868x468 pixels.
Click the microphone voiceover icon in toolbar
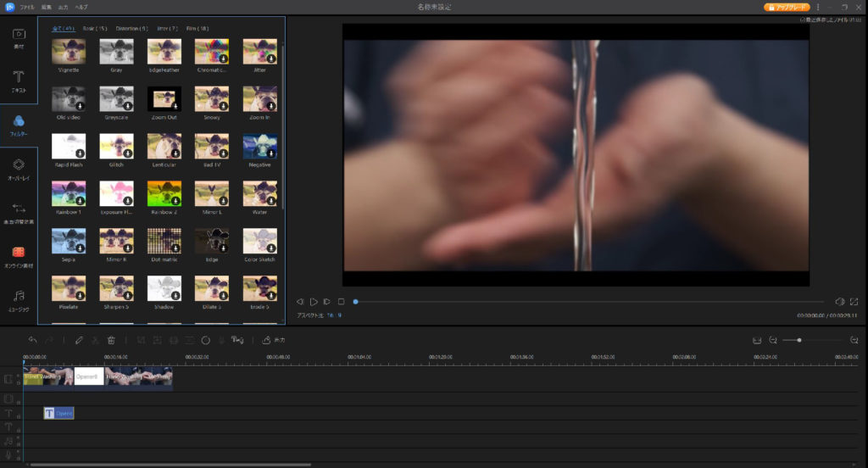pos(221,340)
